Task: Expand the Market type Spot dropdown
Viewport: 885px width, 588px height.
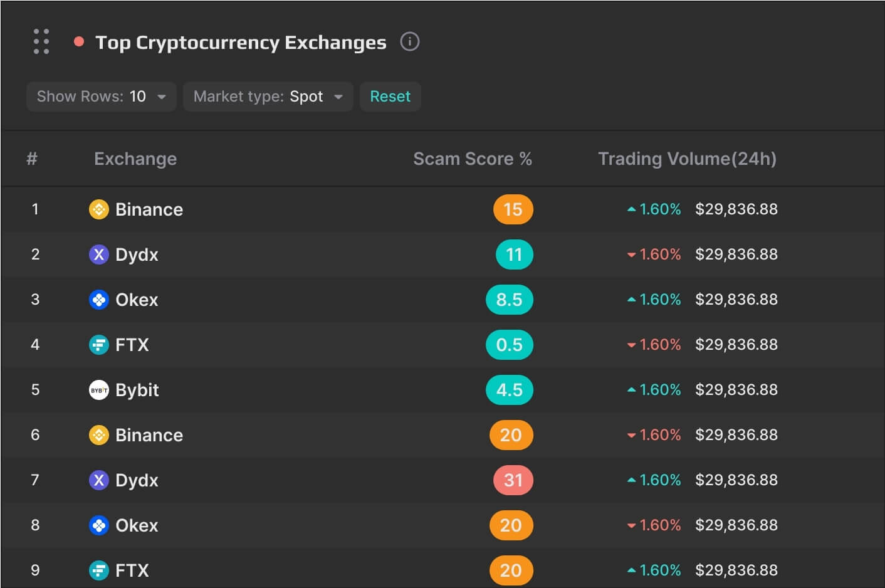Action: tap(268, 97)
